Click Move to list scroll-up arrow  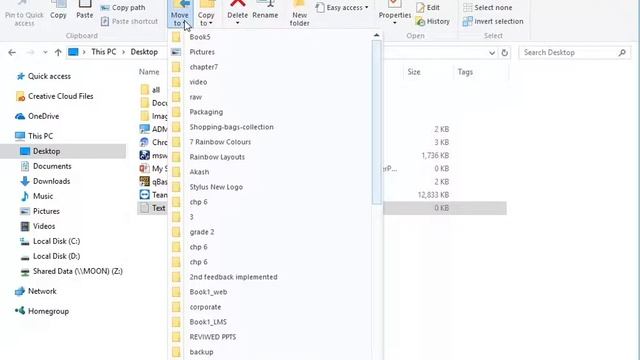[x=377, y=36]
